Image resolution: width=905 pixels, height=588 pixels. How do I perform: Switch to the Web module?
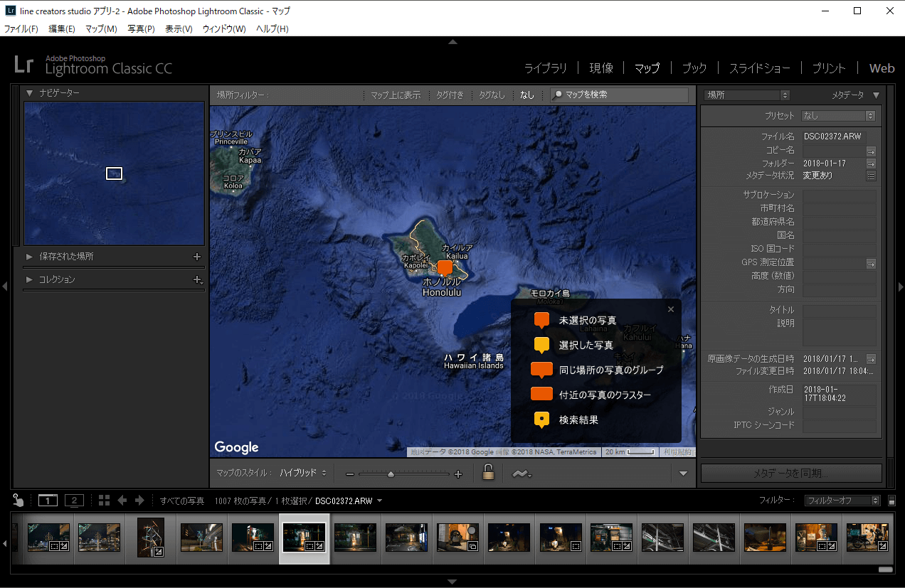click(x=882, y=68)
